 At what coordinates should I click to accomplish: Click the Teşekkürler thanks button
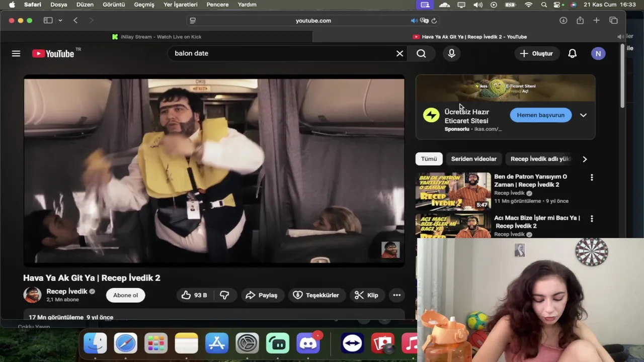pos(316,295)
